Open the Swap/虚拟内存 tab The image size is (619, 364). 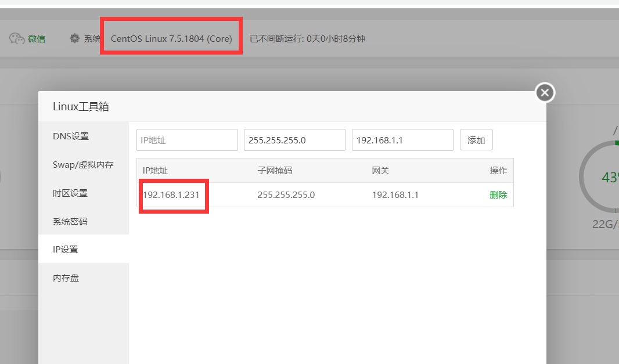pos(84,165)
